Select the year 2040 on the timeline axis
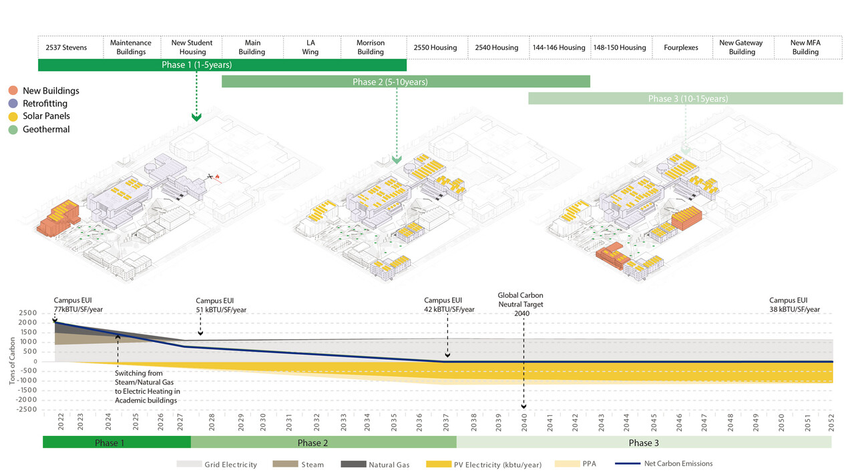Viewport: 868px width, 472px height. [523, 424]
